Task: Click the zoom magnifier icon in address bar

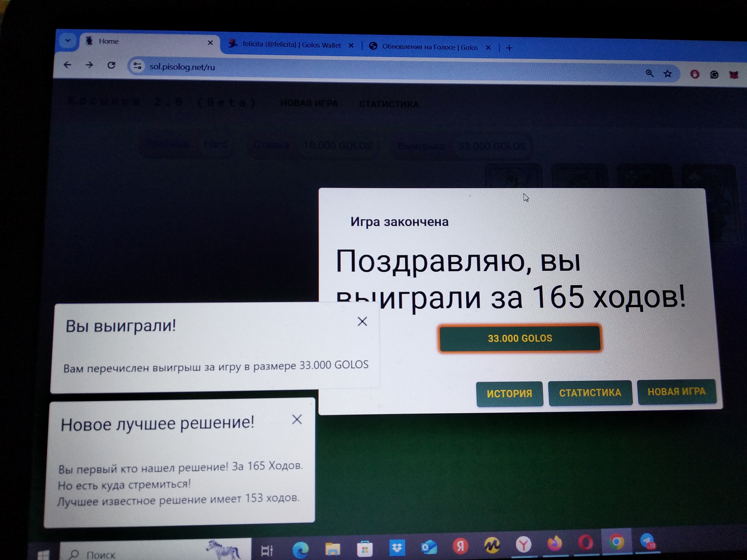Action: coord(649,73)
